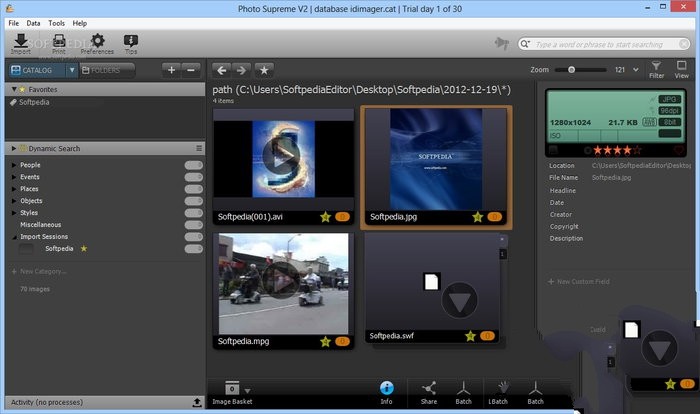Toggle the Styles category switch
The height and width of the screenshot is (414, 700).
tap(194, 213)
